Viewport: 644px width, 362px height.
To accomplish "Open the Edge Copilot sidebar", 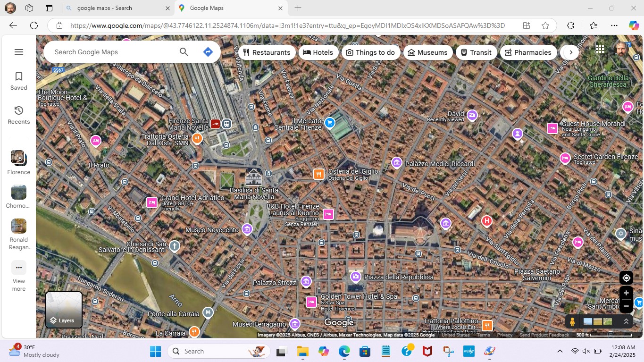I will (x=634, y=25).
